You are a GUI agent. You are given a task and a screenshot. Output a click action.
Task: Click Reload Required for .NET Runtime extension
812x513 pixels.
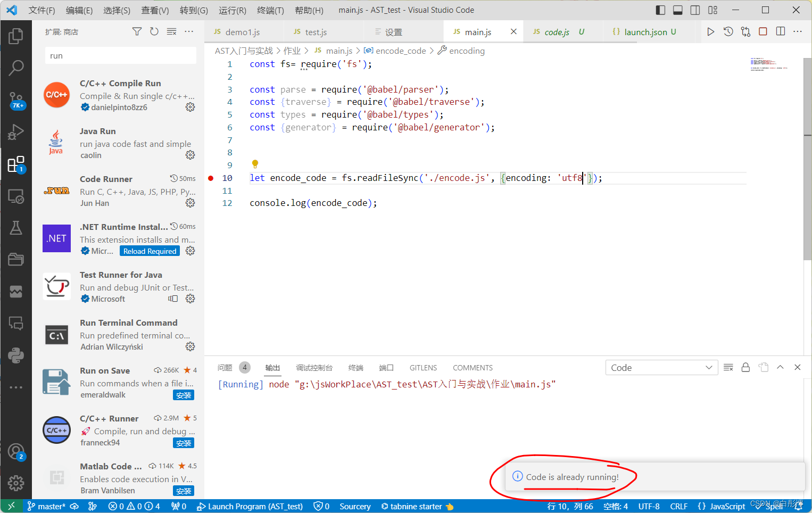tap(150, 251)
